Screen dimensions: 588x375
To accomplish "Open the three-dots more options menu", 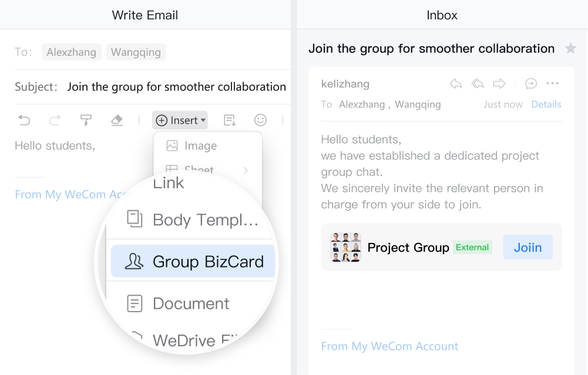I will tap(552, 84).
